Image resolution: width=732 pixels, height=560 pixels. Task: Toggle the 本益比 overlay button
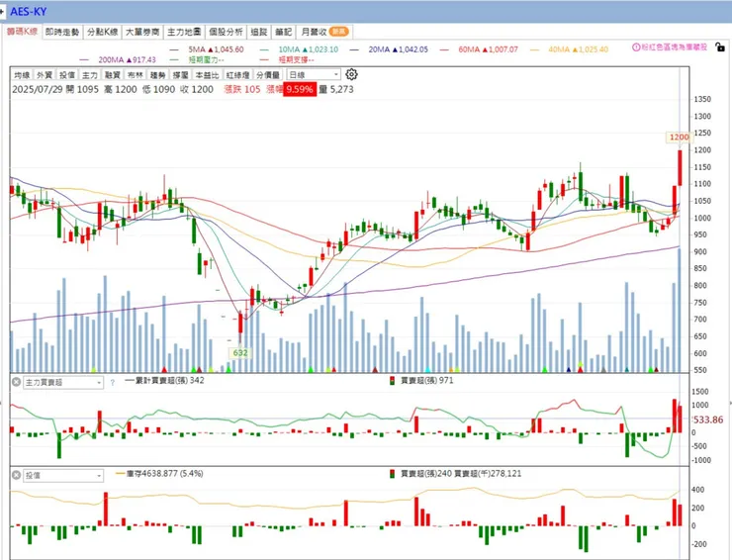(207, 75)
